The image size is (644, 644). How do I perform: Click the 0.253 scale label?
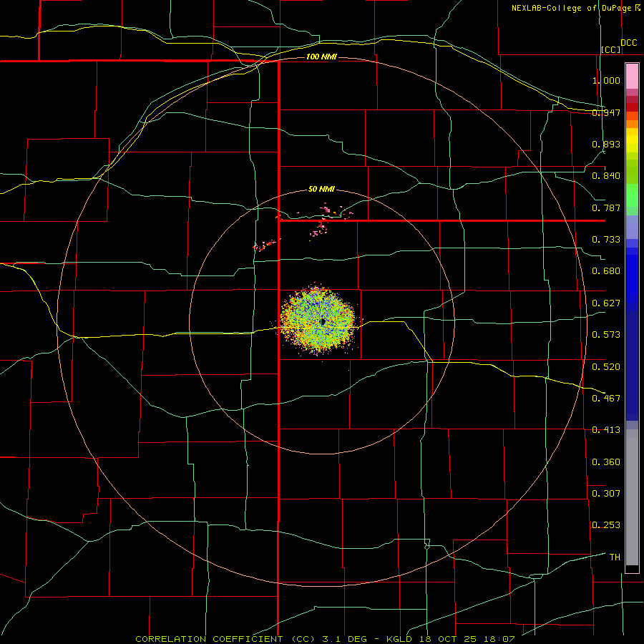(606, 525)
